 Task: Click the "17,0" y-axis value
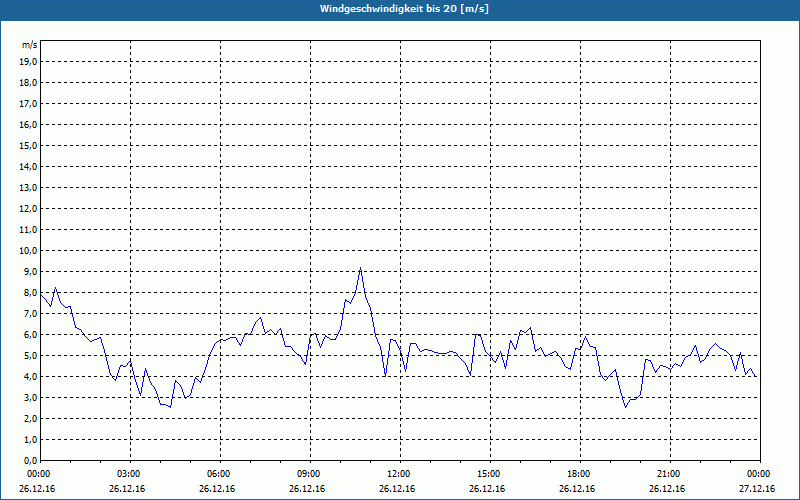28,104
